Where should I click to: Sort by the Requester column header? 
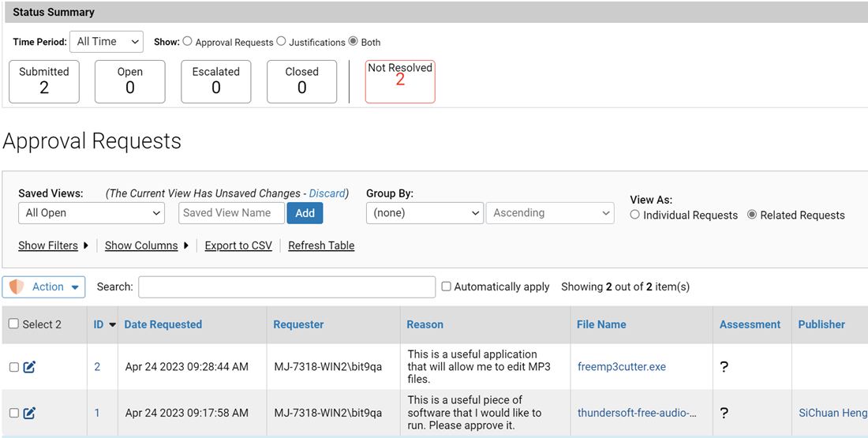pos(298,324)
